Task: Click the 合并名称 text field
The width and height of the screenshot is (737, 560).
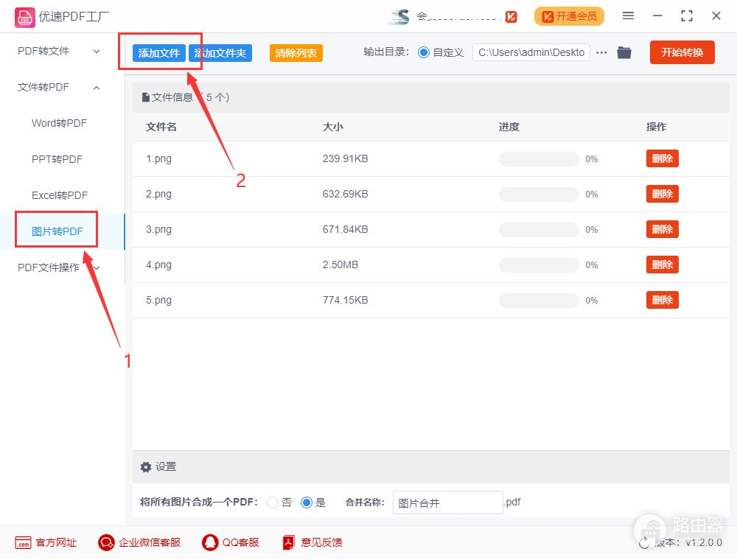Action: [x=447, y=503]
